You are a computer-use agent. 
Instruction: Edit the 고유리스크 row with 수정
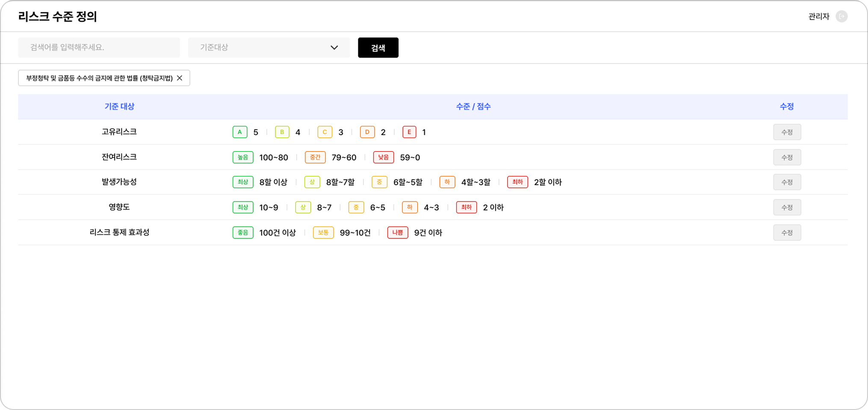[x=786, y=132]
